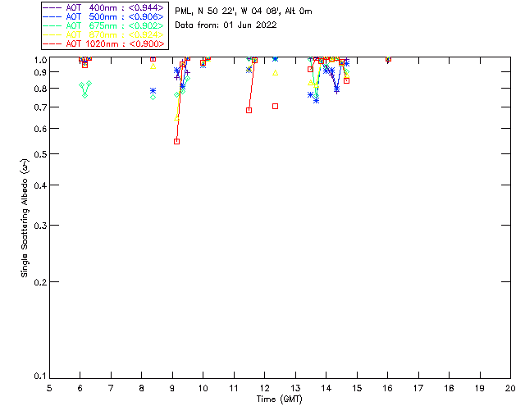Click the AOT 500nm legend entry
The height and width of the screenshot is (420, 525).
(103, 16)
